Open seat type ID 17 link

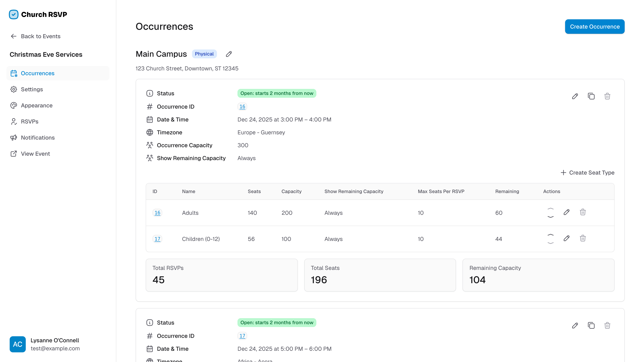[x=157, y=239]
